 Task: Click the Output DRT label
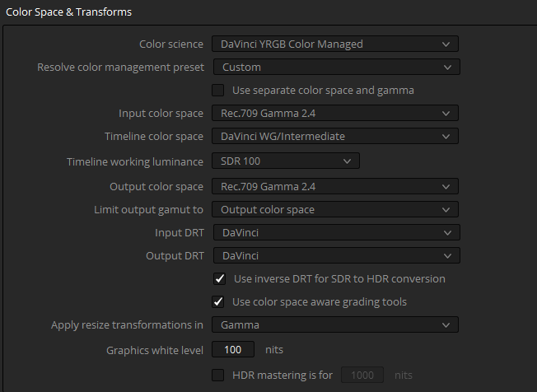pos(175,256)
